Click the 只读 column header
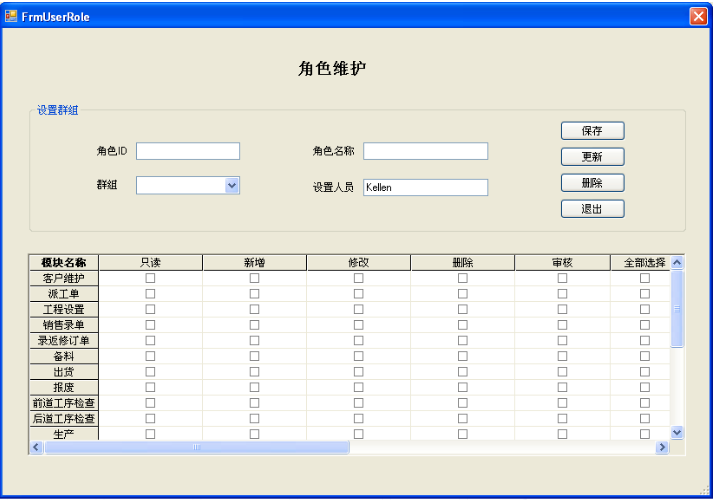This screenshot has width=714, height=500. [151, 262]
